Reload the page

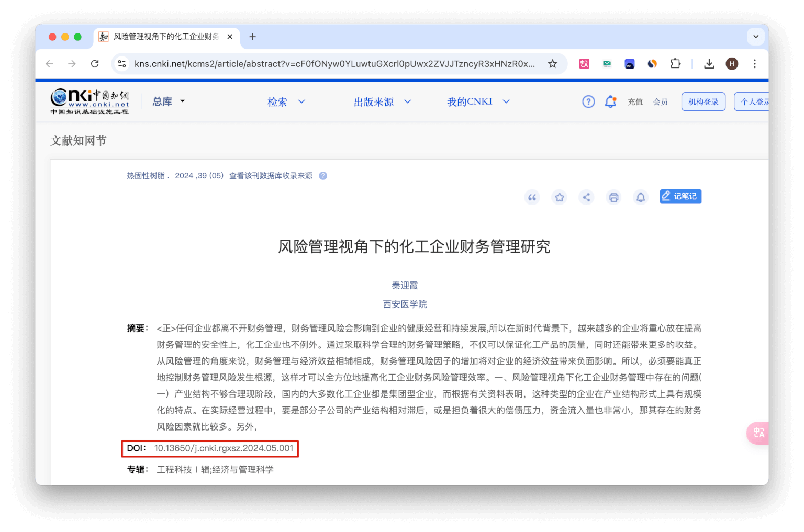(95, 64)
